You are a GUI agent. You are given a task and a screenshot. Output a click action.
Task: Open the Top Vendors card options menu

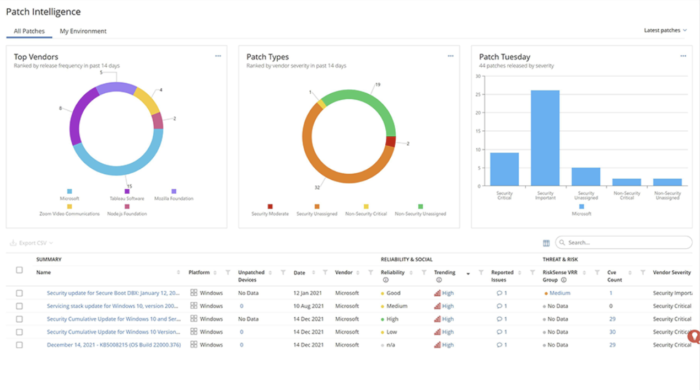click(x=218, y=56)
